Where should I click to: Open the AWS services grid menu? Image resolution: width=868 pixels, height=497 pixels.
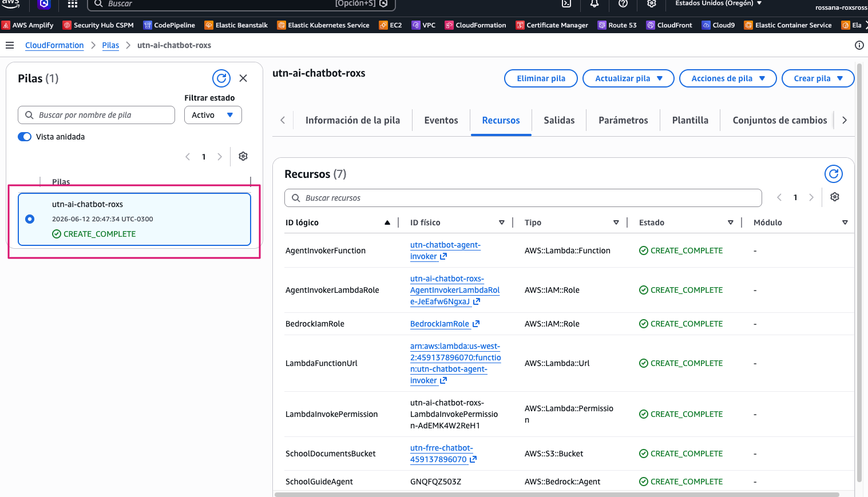73,4
